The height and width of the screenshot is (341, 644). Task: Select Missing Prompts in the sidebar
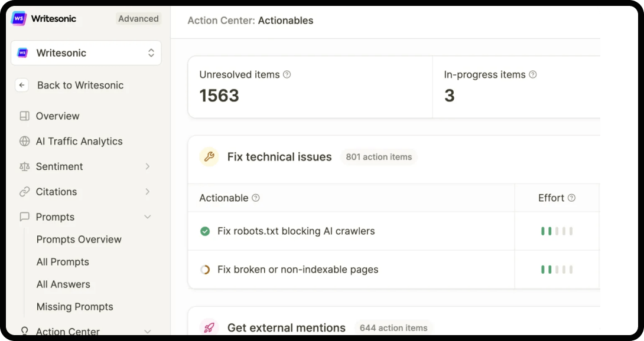click(74, 306)
